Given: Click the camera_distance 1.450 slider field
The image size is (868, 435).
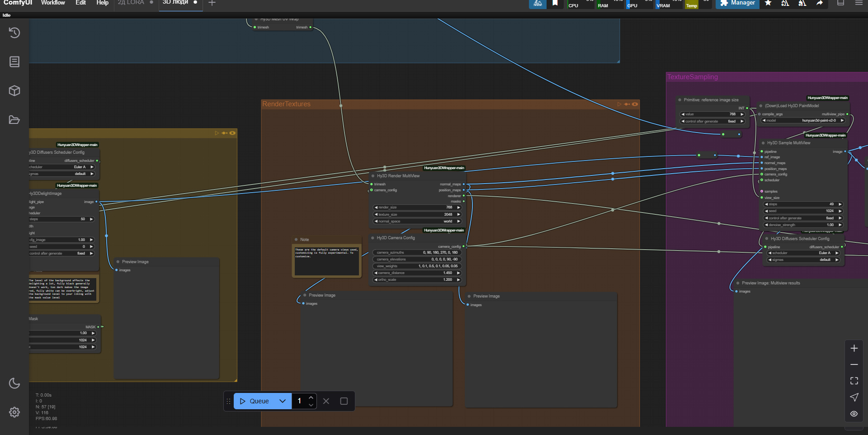Looking at the screenshot, I should pos(417,273).
